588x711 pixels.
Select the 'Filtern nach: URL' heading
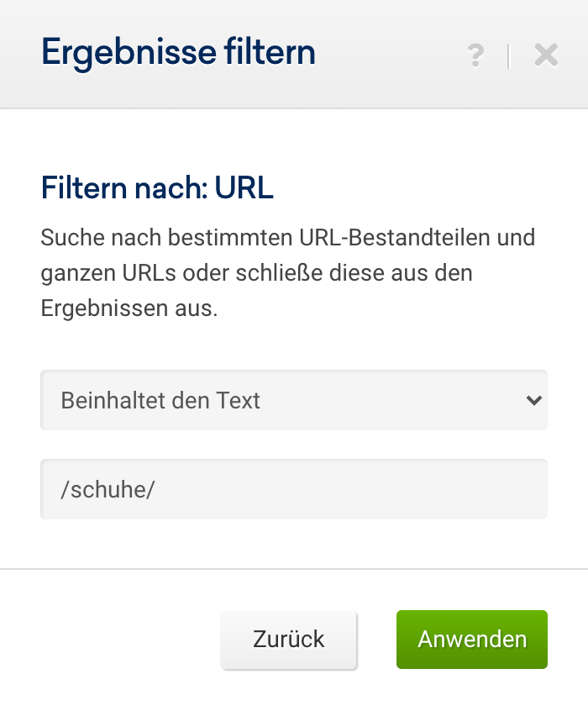point(156,188)
